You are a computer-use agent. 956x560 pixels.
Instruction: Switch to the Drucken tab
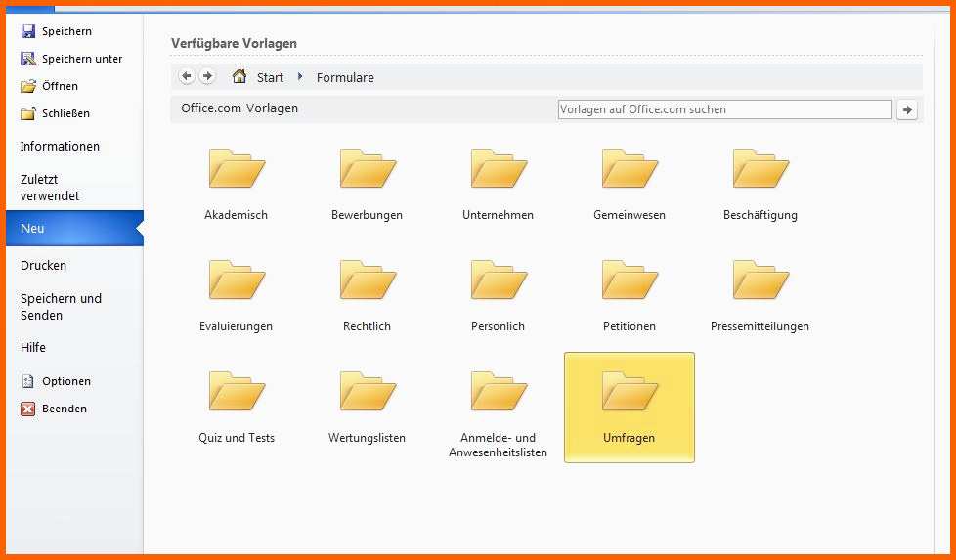pos(43,265)
